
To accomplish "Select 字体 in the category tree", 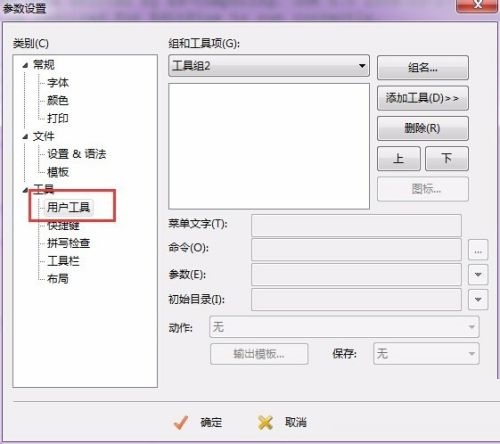I will point(58,83).
